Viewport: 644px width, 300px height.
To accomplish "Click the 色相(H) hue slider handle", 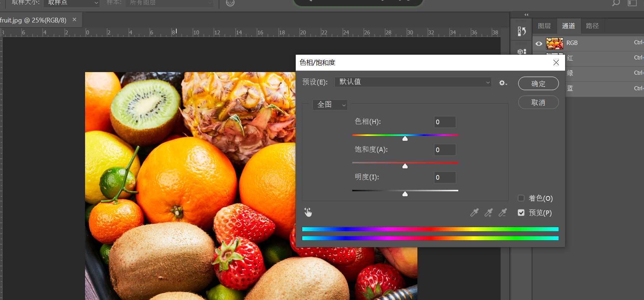I will (405, 138).
